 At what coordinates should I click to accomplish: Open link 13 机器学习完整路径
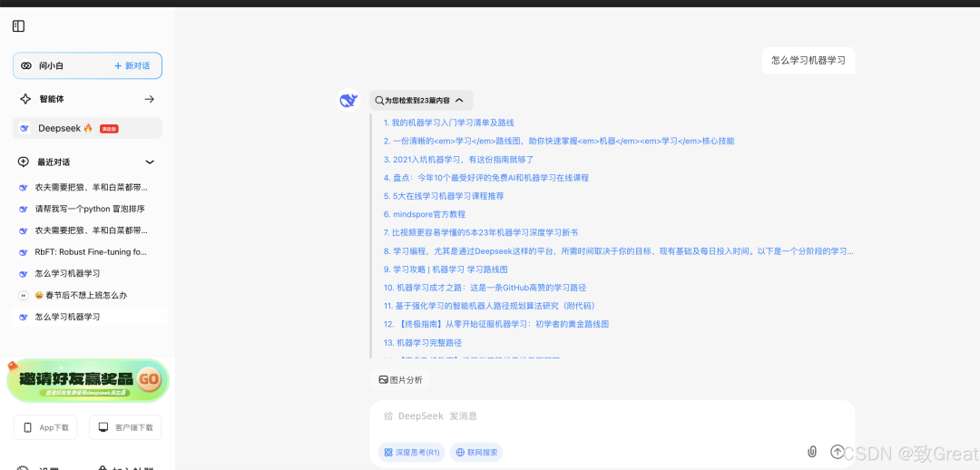[x=423, y=342]
